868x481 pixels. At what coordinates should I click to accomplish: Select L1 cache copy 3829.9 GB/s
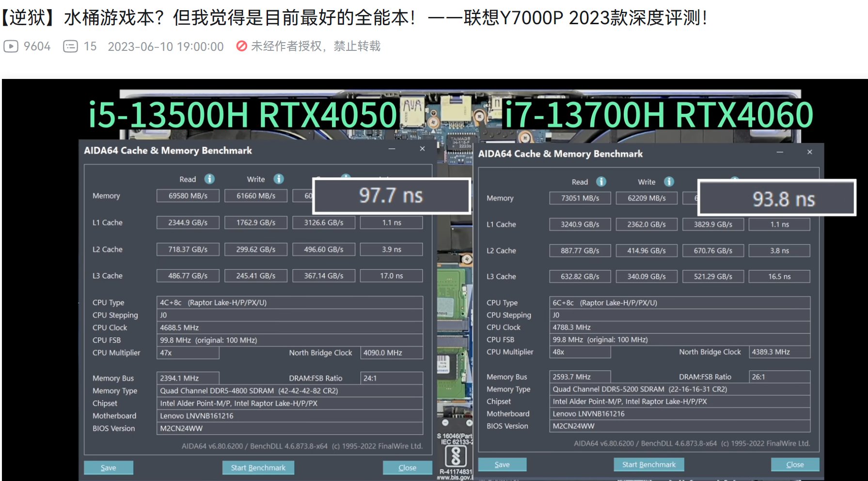tap(713, 224)
